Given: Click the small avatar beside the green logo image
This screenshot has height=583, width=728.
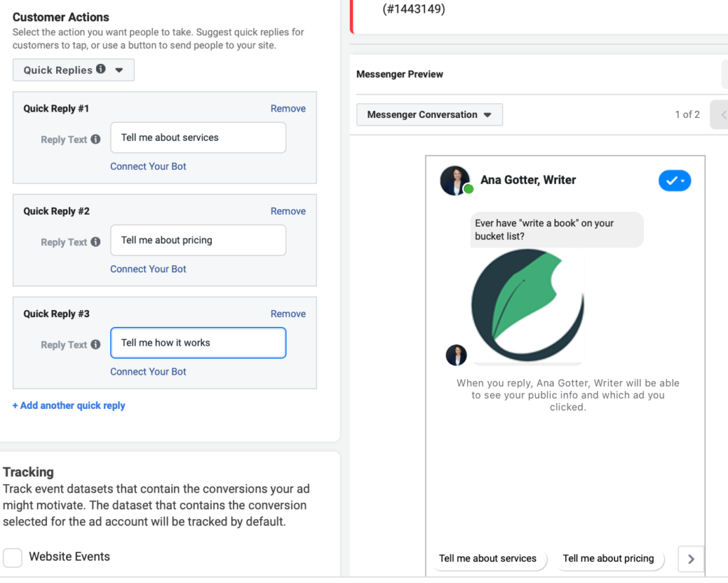Looking at the screenshot, I should pos(456,355).
